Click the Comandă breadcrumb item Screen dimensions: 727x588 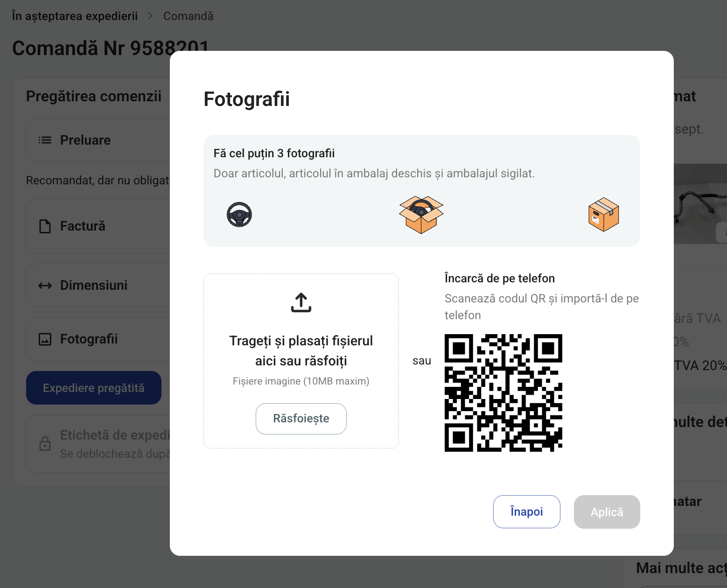[188, 16]
